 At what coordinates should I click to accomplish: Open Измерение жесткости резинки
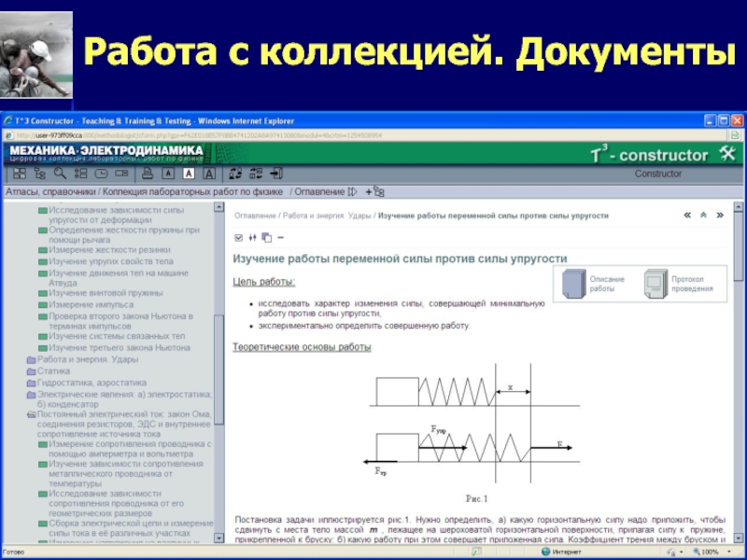109,250
